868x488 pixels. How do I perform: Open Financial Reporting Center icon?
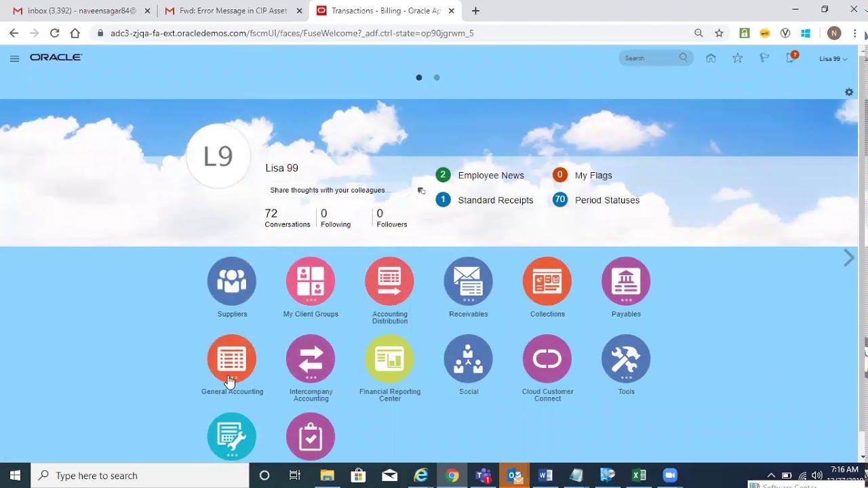(x=389, y=359)
